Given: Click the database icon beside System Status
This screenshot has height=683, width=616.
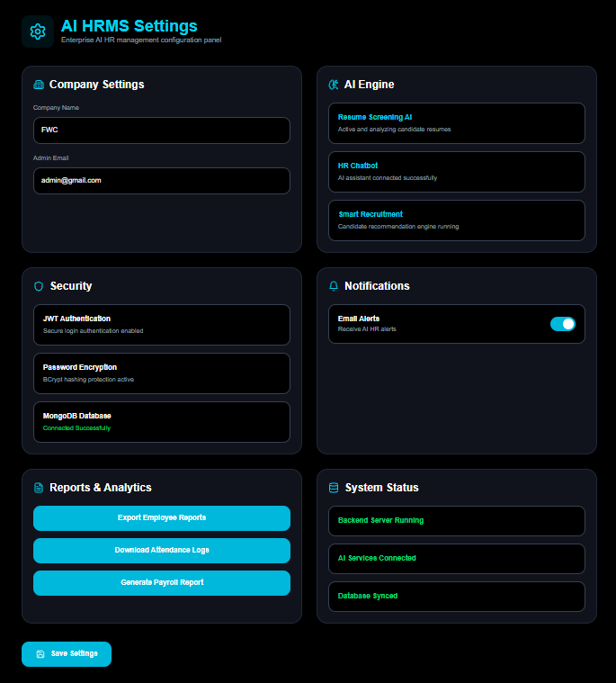Looking at the screenshot, I should 334,488.
